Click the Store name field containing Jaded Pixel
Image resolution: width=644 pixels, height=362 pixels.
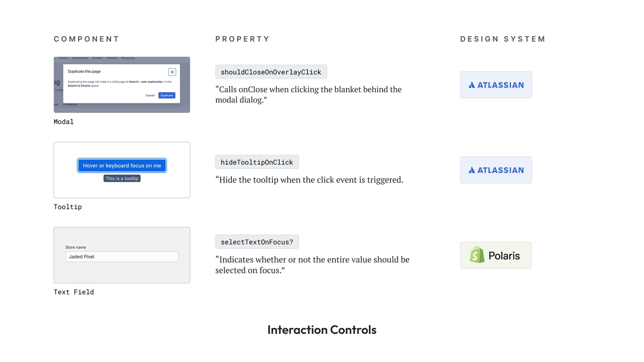(x=122, y=257)
